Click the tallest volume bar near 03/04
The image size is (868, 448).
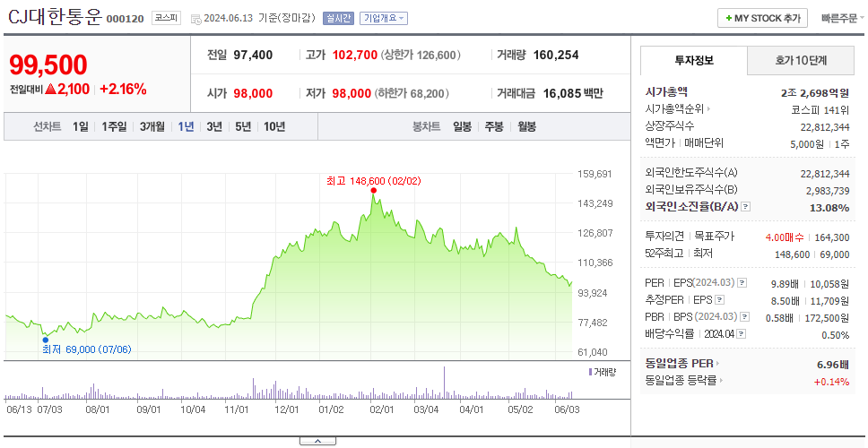click(x=445, y=383)
